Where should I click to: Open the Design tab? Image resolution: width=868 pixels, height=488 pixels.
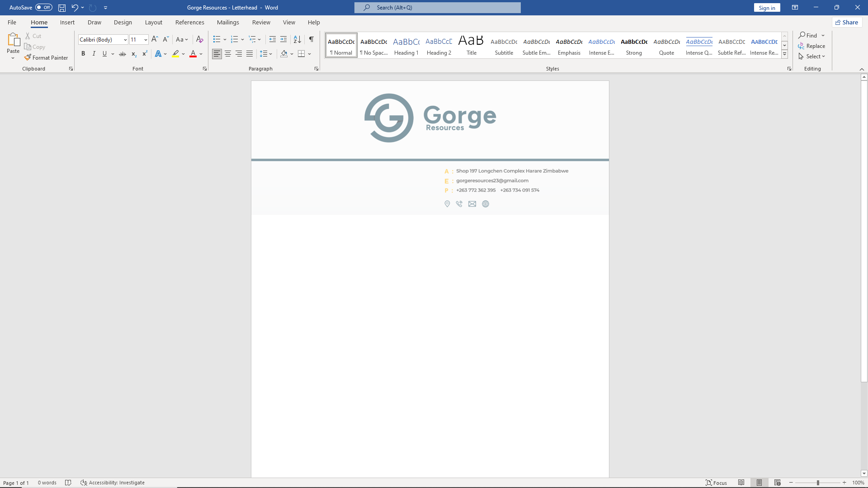tap(123, 22)
